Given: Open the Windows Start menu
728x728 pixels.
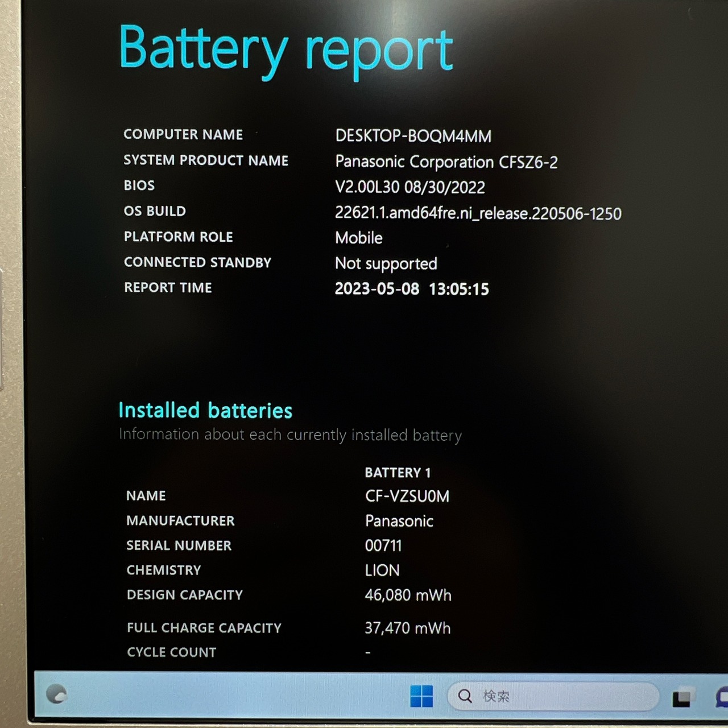Looking at the screenshot, I should 421,696.
